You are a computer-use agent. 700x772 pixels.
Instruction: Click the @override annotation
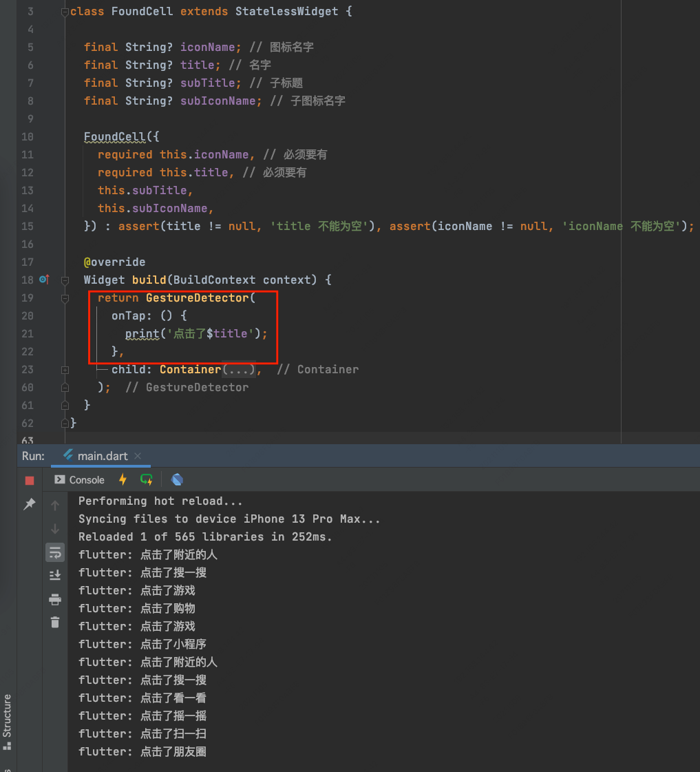[115, 262]
